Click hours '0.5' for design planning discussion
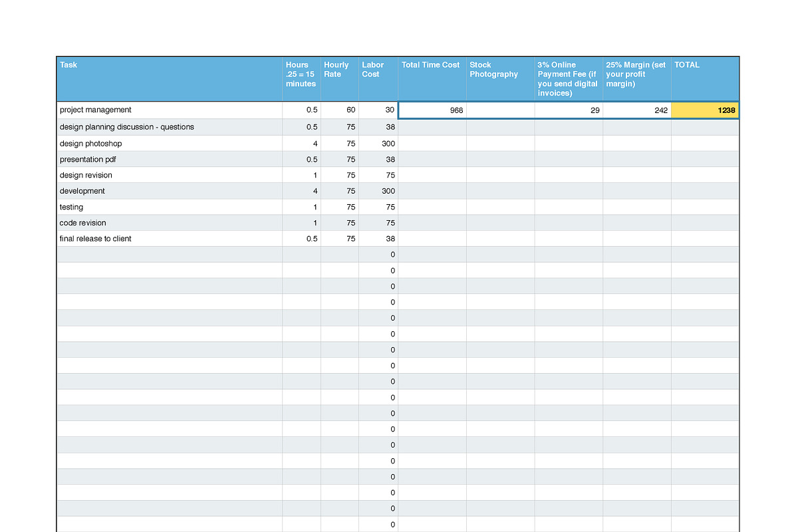This screenshot has height=532, width=798. point(302,127)
